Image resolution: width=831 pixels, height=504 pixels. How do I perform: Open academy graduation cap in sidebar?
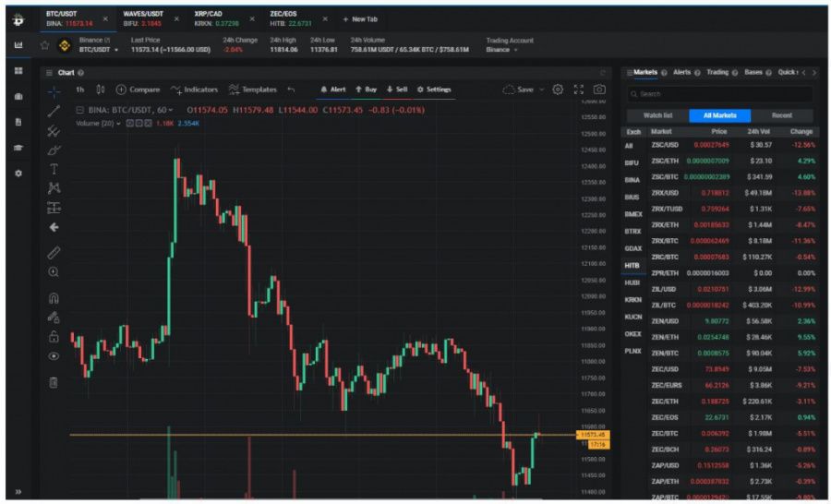pos(18,148)
